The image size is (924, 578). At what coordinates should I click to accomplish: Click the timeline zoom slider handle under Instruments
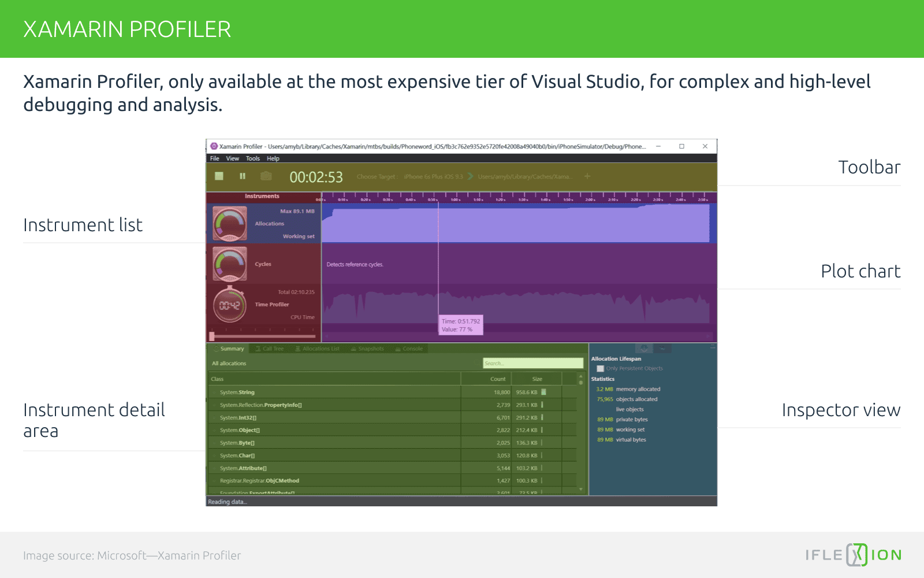[x=212, y=336]
